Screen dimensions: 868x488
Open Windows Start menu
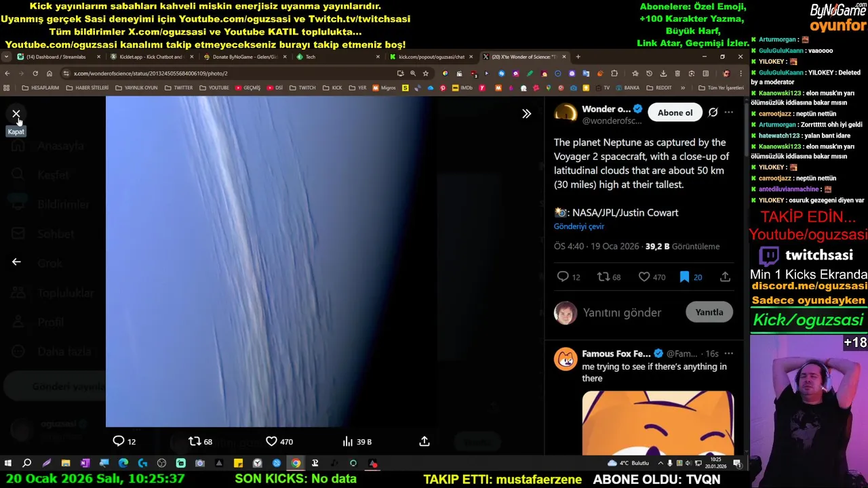[x=8, y=464]
